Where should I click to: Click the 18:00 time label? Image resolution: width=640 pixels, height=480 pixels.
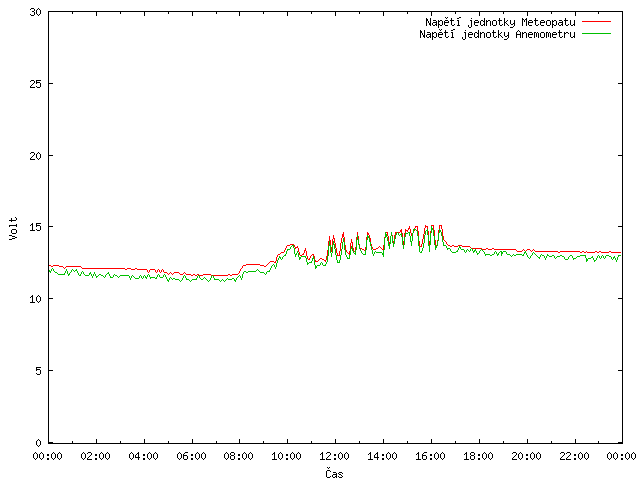click(x=478, y=456)
